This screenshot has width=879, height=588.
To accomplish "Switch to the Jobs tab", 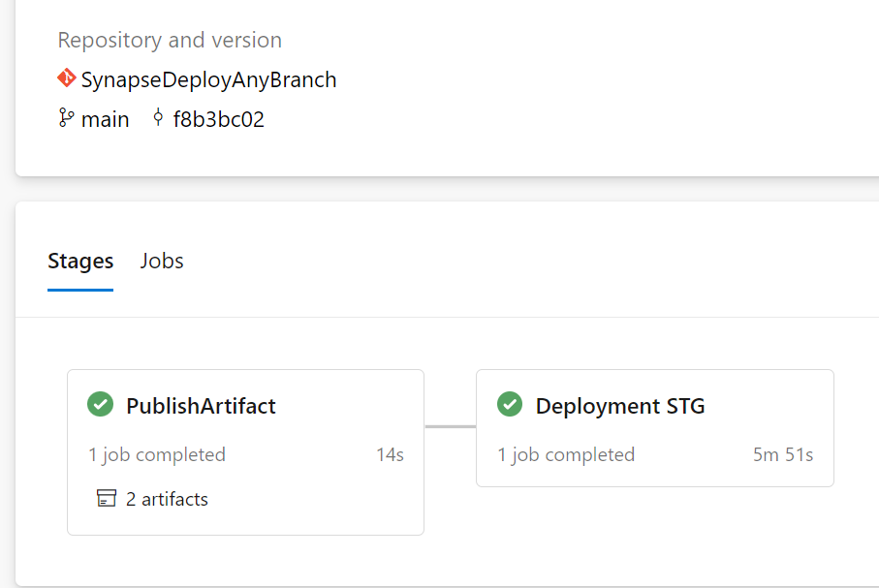I will (162, 262).
